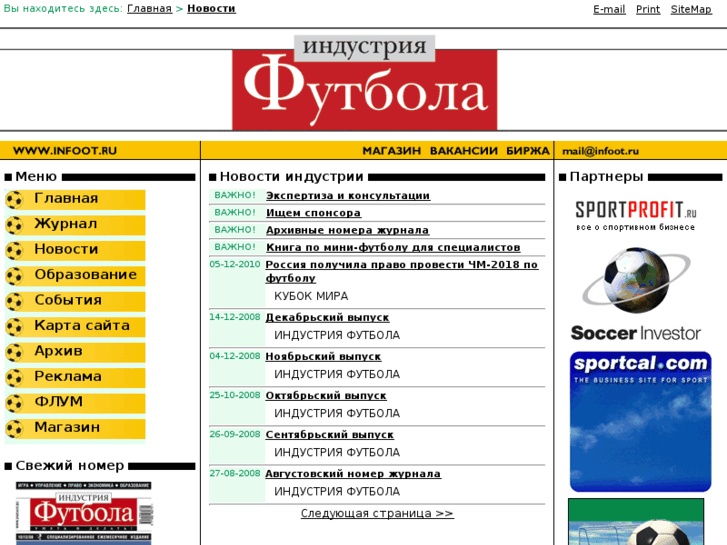Click the date 27-08-2008
The width and height of the screenshot is (727, 545).
(235, 473)
